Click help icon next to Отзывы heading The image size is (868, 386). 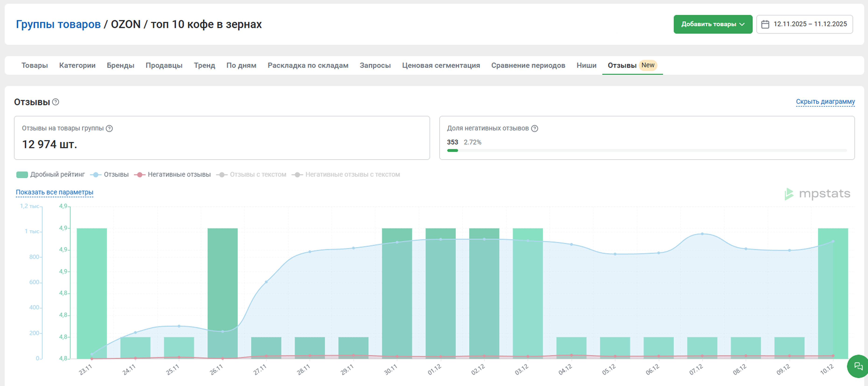(x=56, y=102)
